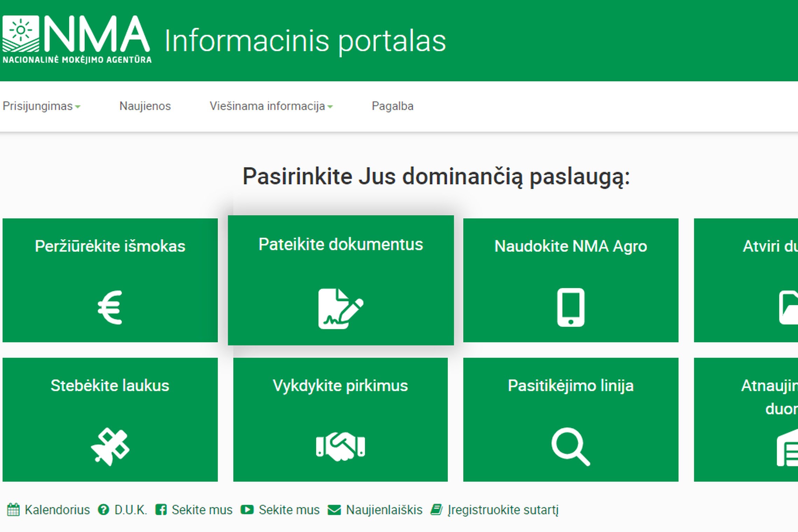
Task: Expand Viešinama informacija dropdown
Action: pyautogui.click(x=271, y=106)
